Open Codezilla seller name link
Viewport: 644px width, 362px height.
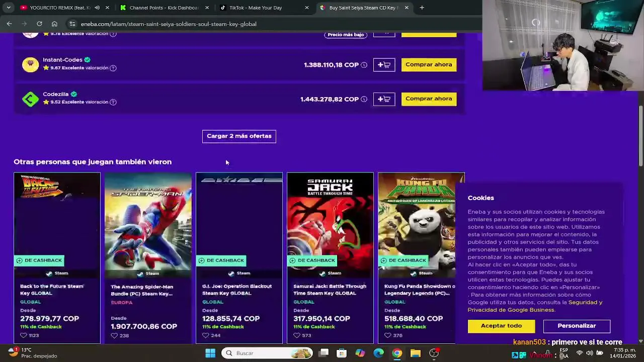tap(56, 94)
